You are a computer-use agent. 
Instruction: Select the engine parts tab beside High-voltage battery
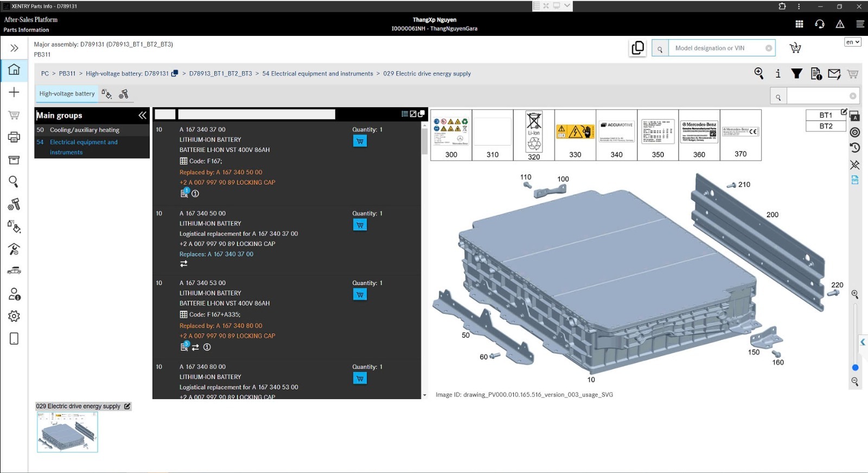click(124, 94)
